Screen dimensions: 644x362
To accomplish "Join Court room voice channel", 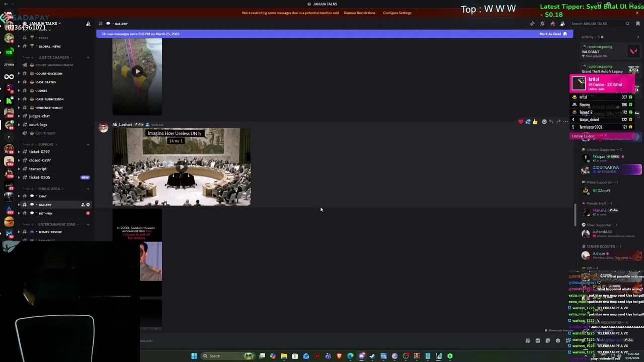I will (x=55, y=133).
